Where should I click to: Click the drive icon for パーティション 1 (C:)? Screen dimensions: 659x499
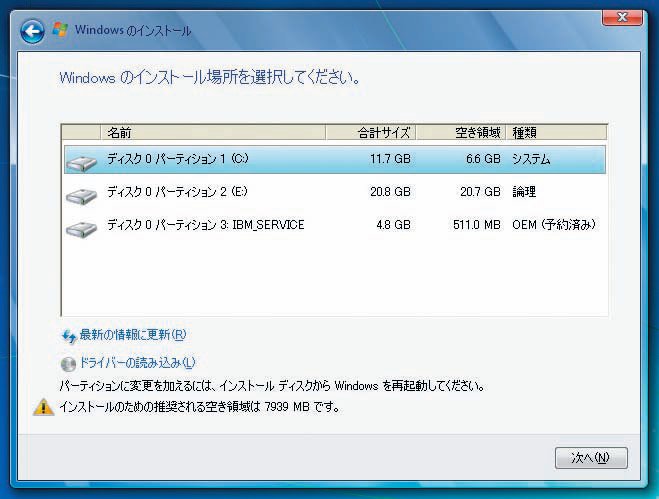pyautogui.click(x=82, y=163)
